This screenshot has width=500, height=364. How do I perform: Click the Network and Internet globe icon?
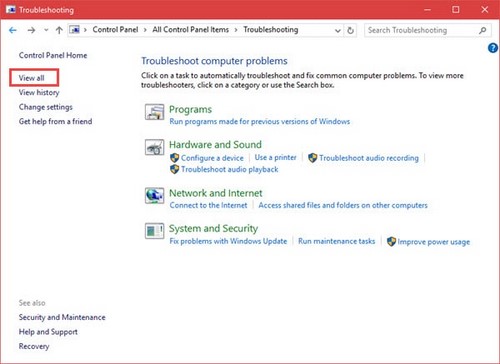point(154,195)
